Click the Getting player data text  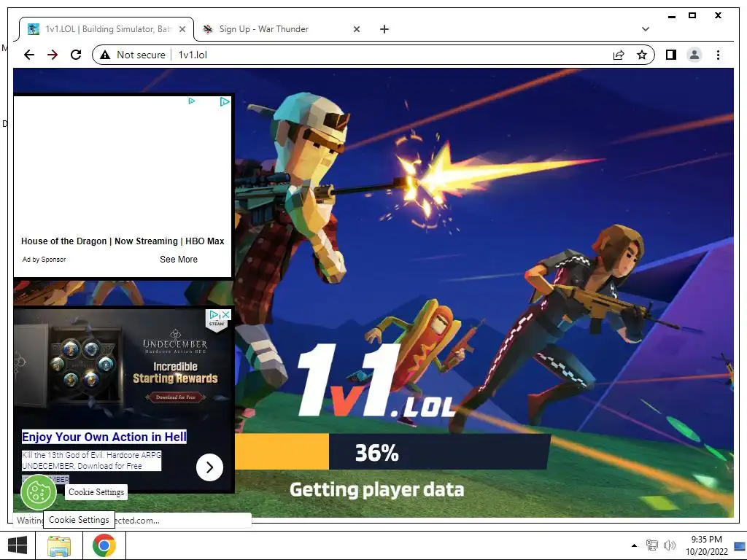[377, 489]
